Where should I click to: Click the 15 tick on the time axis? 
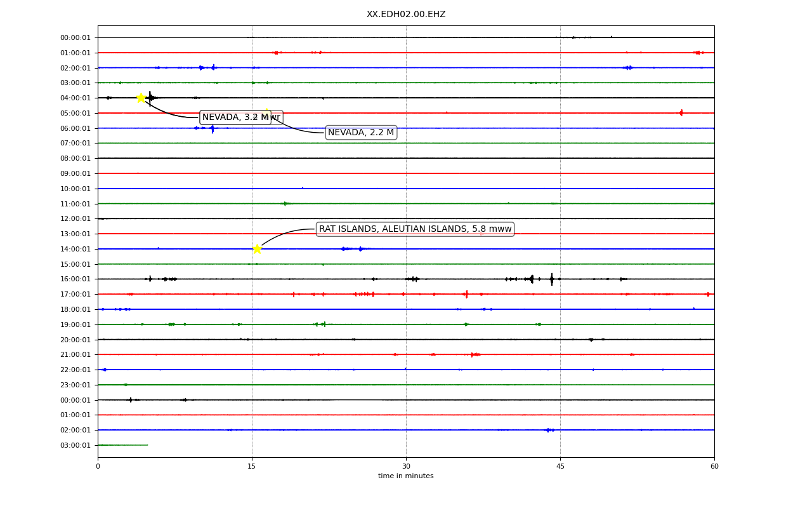click(252, 467)
